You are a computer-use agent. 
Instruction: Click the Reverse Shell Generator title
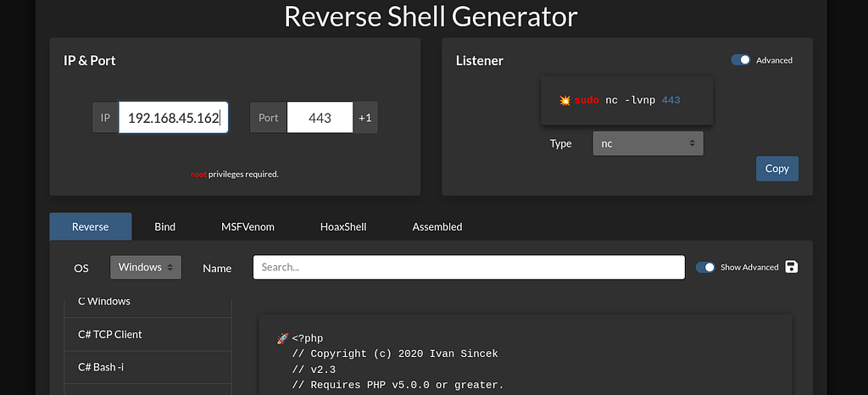431,16
